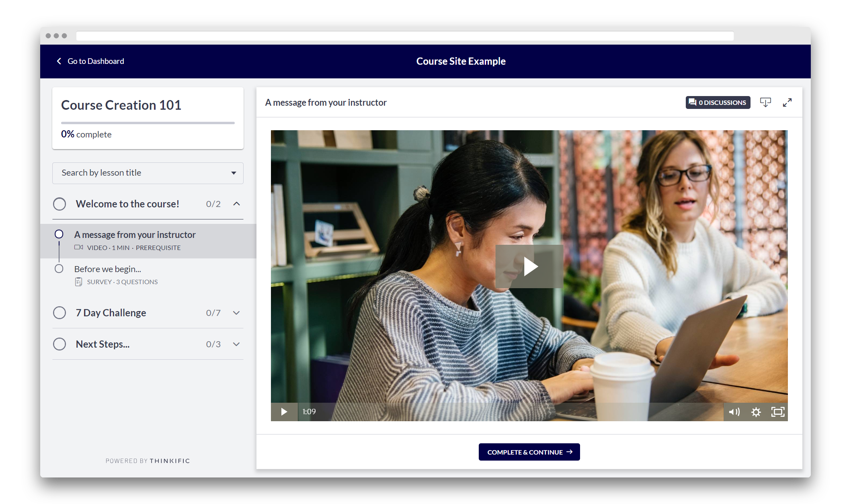
Task: Select the A message from your instructor lesson
Action: [x=135, y=235]
